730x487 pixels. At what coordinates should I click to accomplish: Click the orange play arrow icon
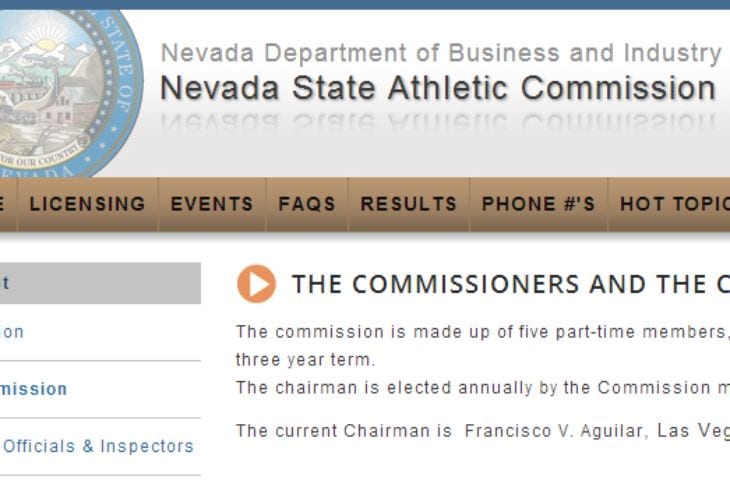click(x=256, y=284)
